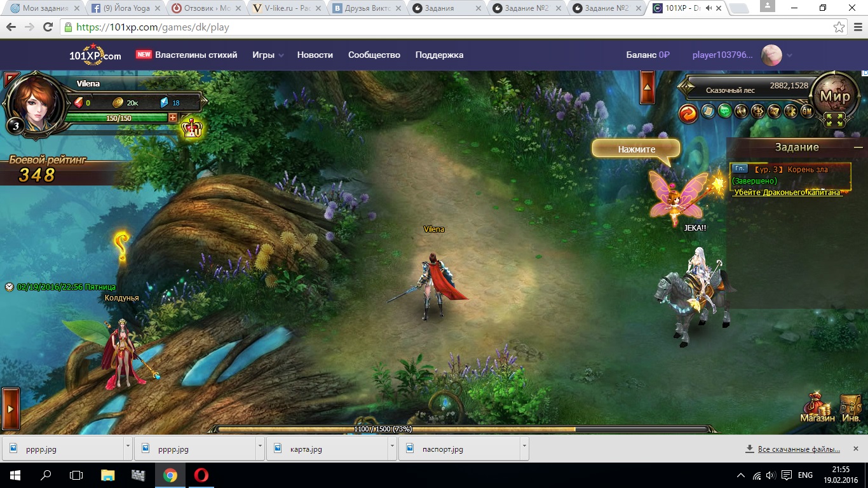Viewport: 868px width, 488px height.
Task: Open the Магазин shop icon
Action: pos(817,408)
